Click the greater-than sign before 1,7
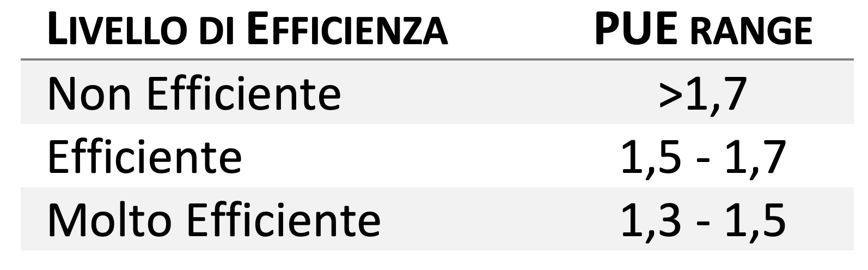The height and width of the screenshot is (270, 868). click(x=671, y=95)
